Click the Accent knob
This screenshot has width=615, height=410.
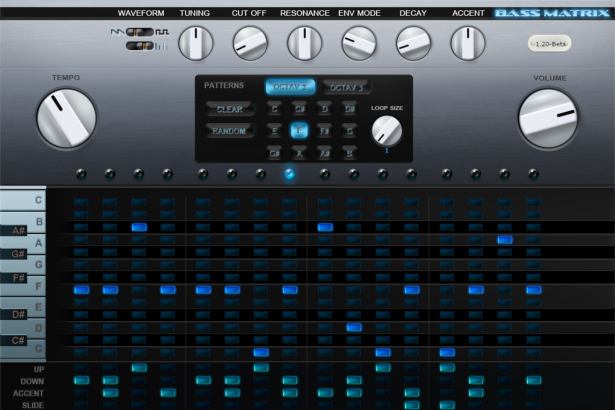pyautogui.click(x=466, y=42)
